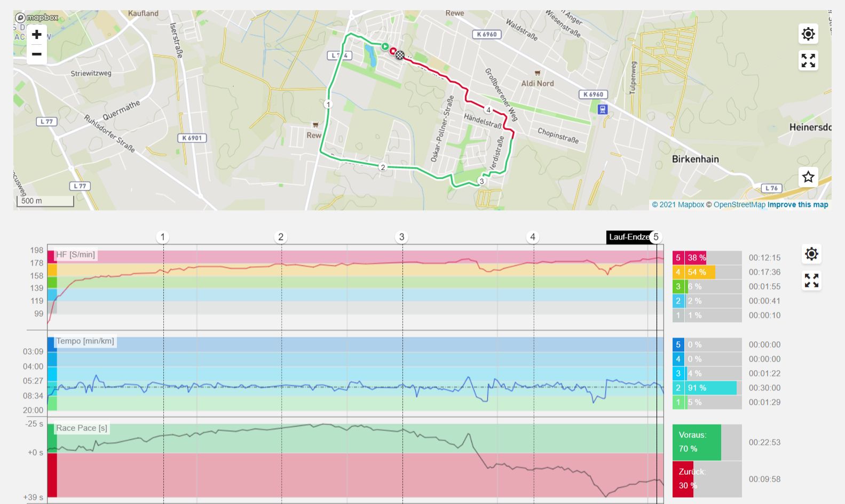Image resolution: width=845 pixels, height=504 pixels.
Task: Click heart rate zone 5 time 00:12:15
Action: (x=764, y=258)
